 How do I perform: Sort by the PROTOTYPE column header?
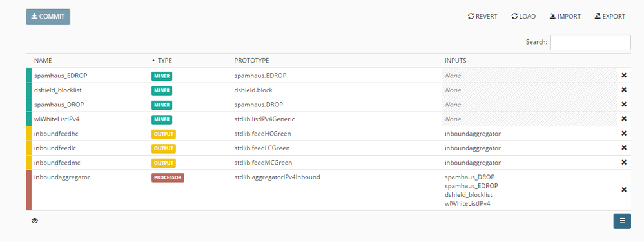[x=251, y=61]
